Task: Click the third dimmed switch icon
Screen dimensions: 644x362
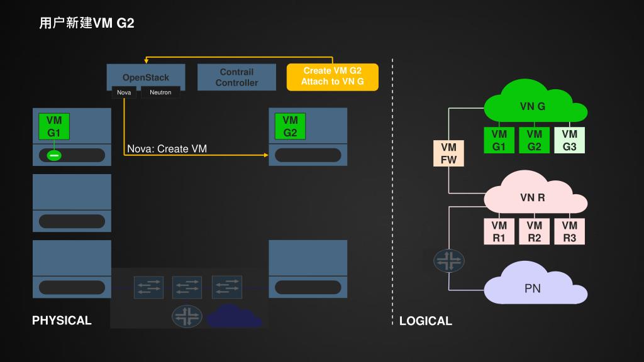Action: [x=226, y=287]
